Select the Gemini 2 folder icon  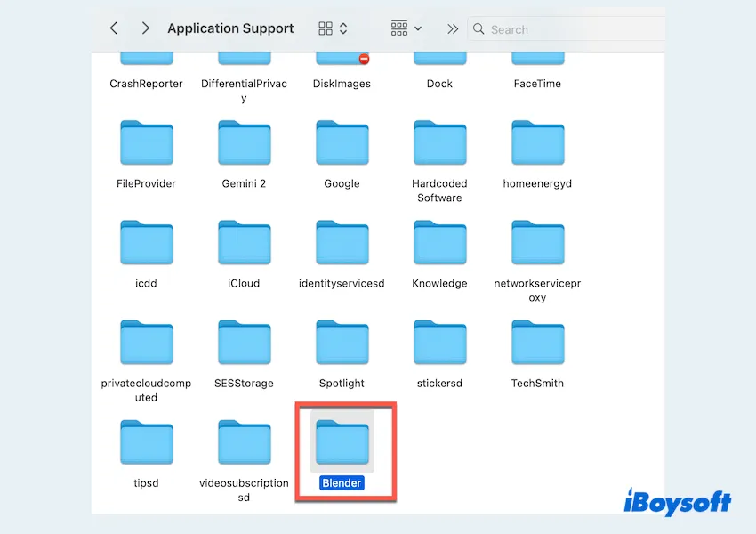(245, 142)
